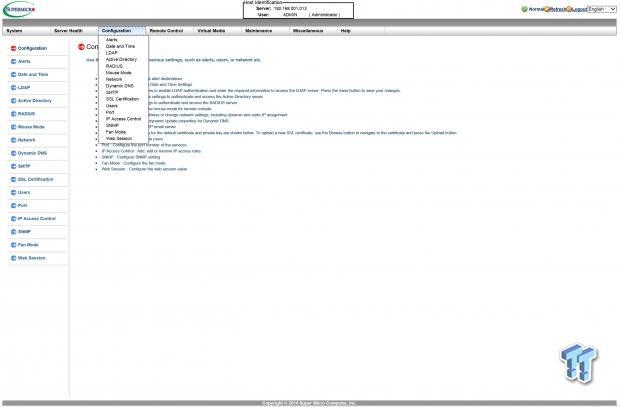Viewport: 620px width, 407px height.
Task: Click the IP Access Control sidebar icon
Action: [x=13, y=218]
